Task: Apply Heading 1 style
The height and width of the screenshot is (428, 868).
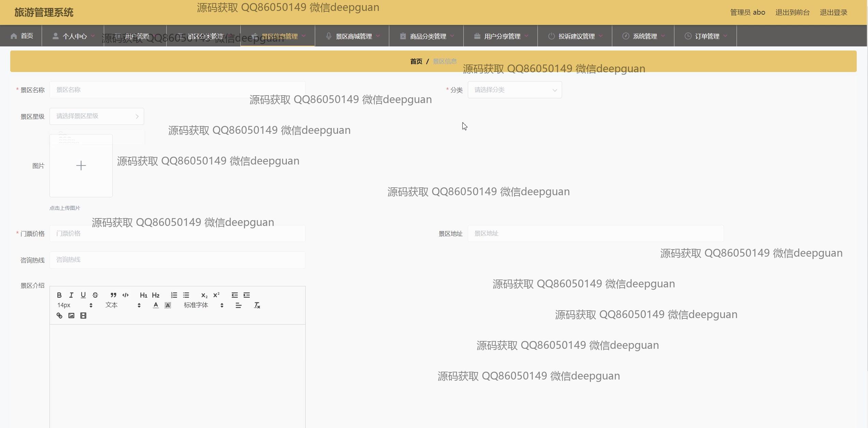Action: coord(143,295)
